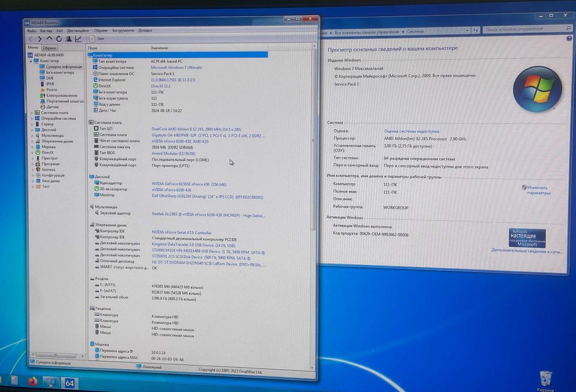Open the Дистанційно menu
The image size is (576, 392).
[78, 31]
